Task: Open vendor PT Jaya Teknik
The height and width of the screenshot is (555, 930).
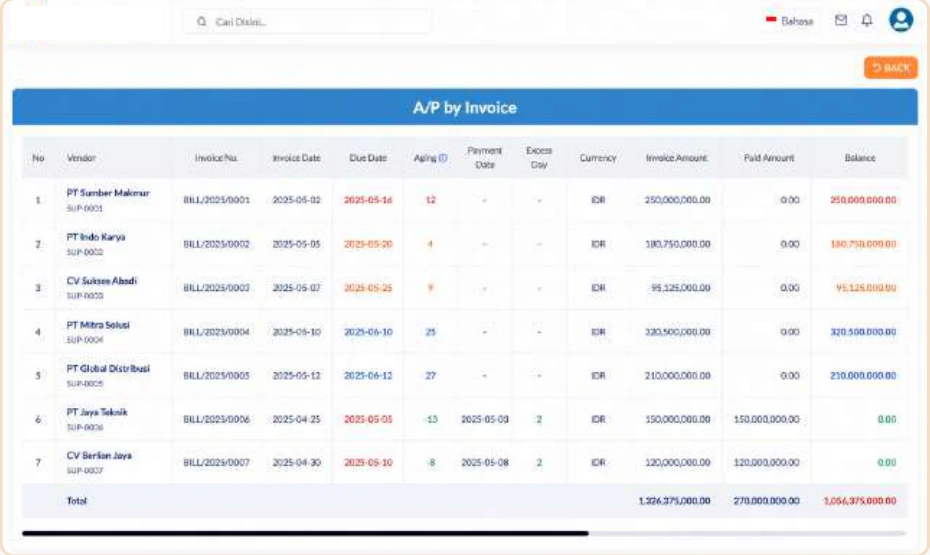Action: tap(97, 412)
